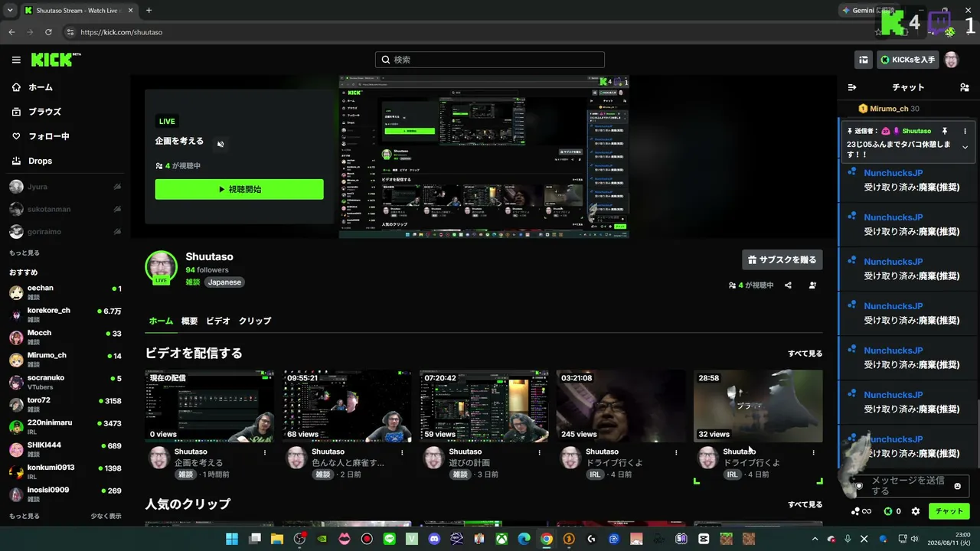Open Microsoft Edge from the taskbar
The image size is (980, 551).
coord(524,539)
